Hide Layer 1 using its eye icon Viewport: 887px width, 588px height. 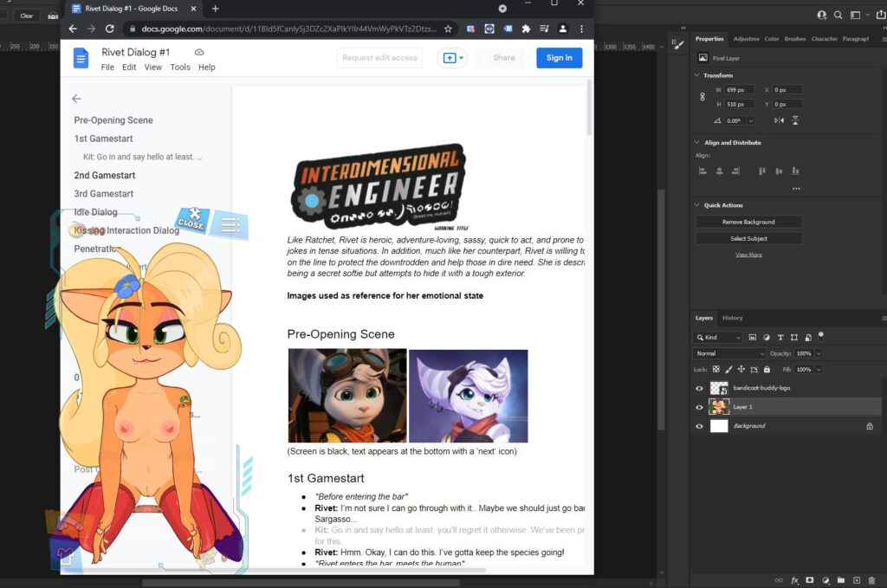[x=699, y=407]
